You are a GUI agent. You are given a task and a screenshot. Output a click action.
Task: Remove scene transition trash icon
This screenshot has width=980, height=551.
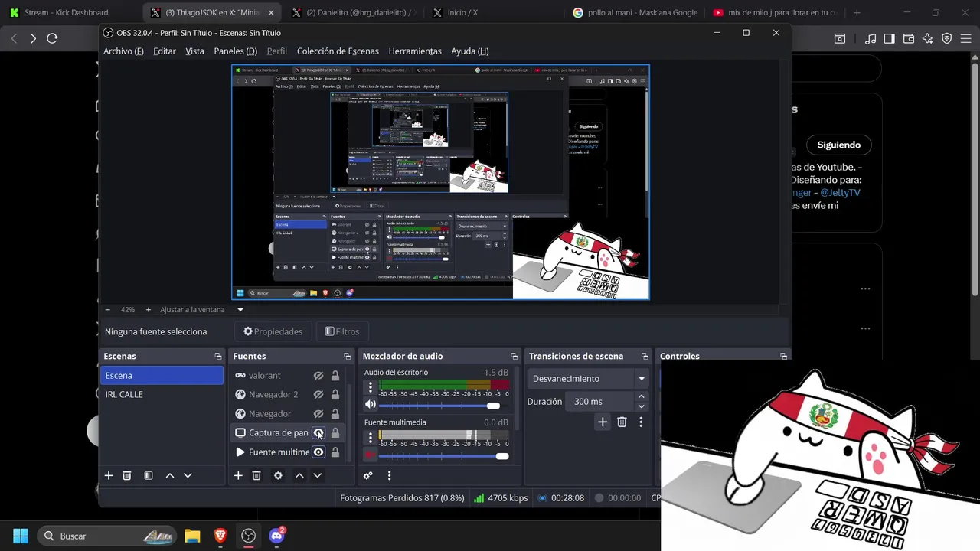click(x=622, y=422)
